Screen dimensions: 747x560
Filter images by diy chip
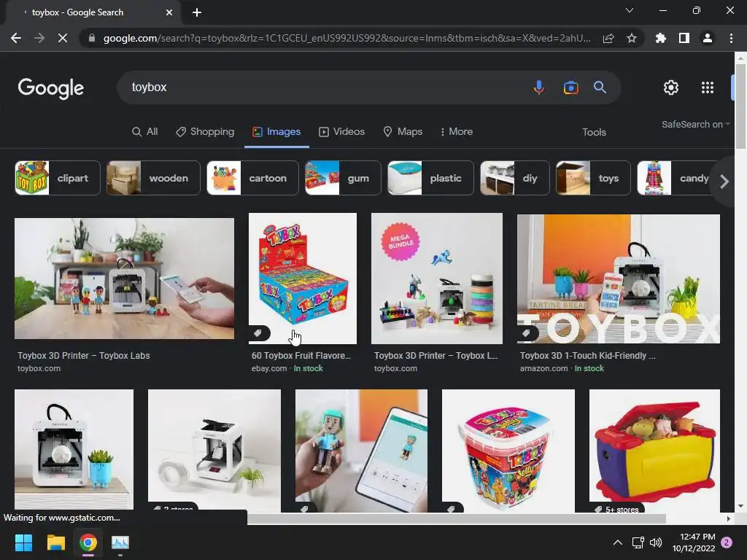coord(514,178)
